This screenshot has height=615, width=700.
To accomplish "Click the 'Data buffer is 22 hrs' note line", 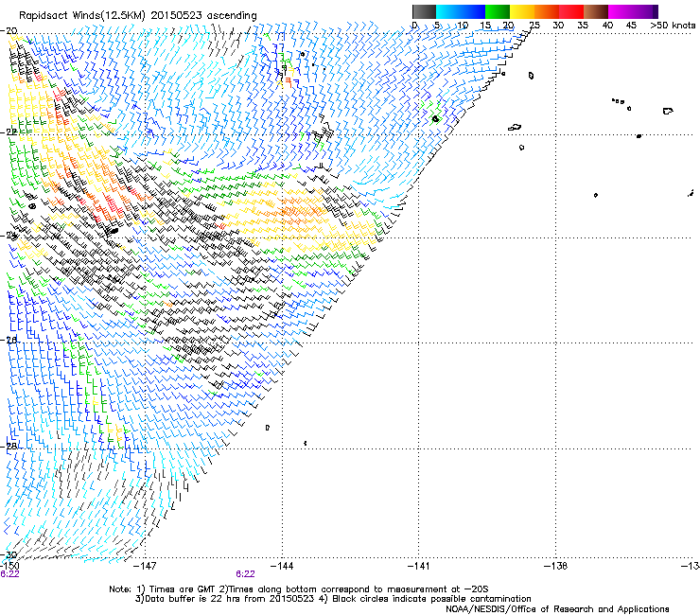I will click(333, 599).
